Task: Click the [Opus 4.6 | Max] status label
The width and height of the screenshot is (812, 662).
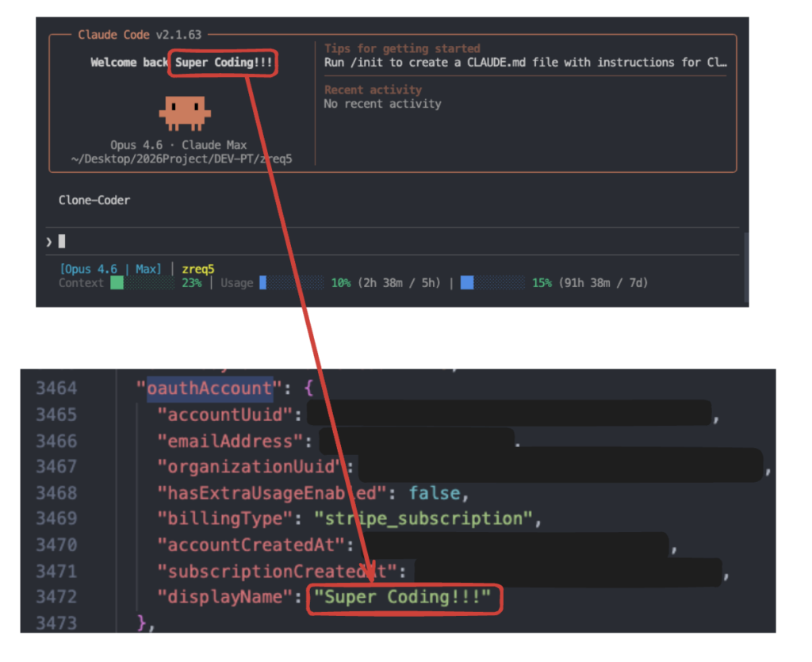Action: point(110,270)
